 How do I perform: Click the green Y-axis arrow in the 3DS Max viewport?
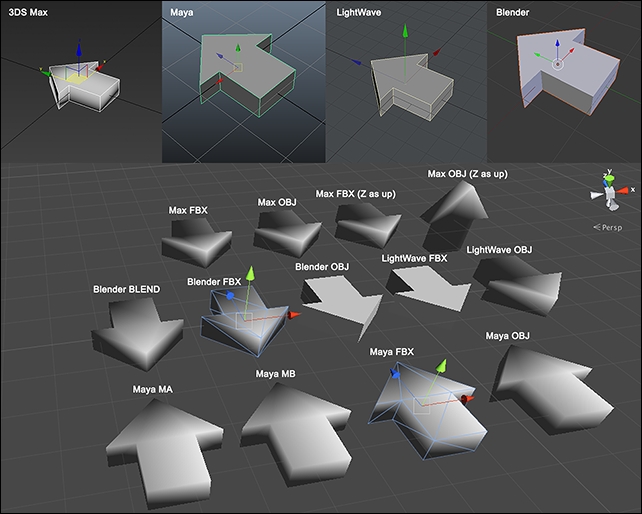pos(45,73)
